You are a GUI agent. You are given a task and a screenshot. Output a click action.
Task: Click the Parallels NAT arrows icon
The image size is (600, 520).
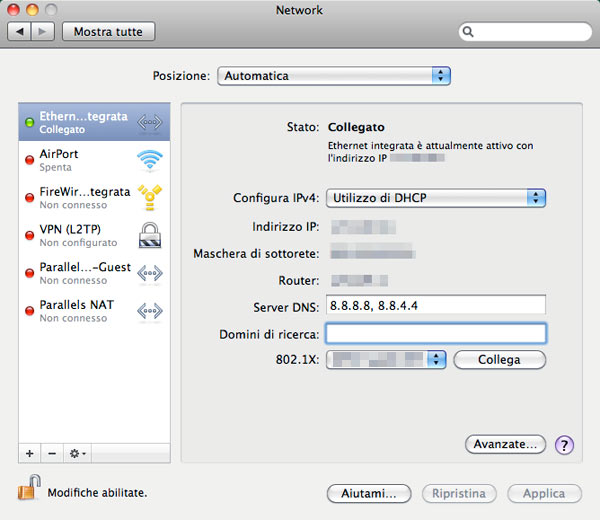(149, 310)
